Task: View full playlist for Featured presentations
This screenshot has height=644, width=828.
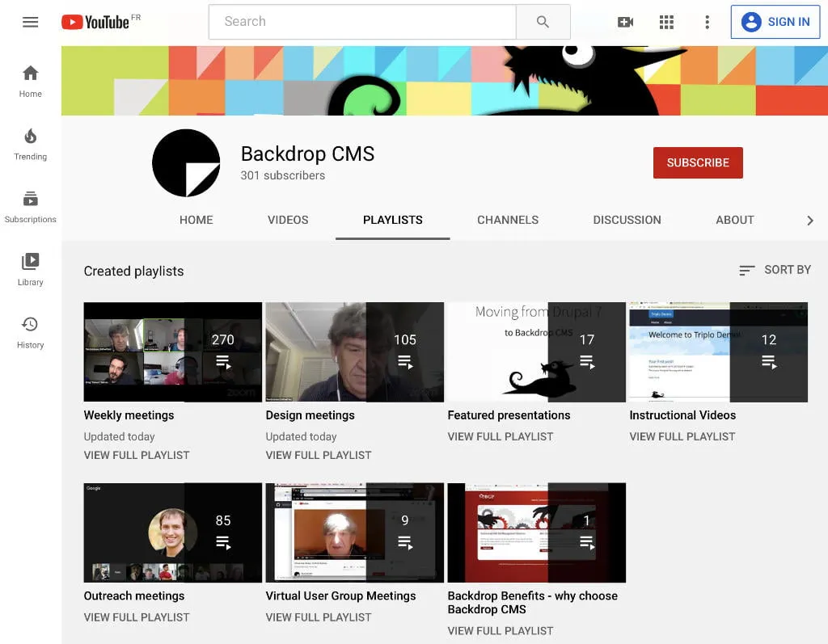Action: coord(500,437)
